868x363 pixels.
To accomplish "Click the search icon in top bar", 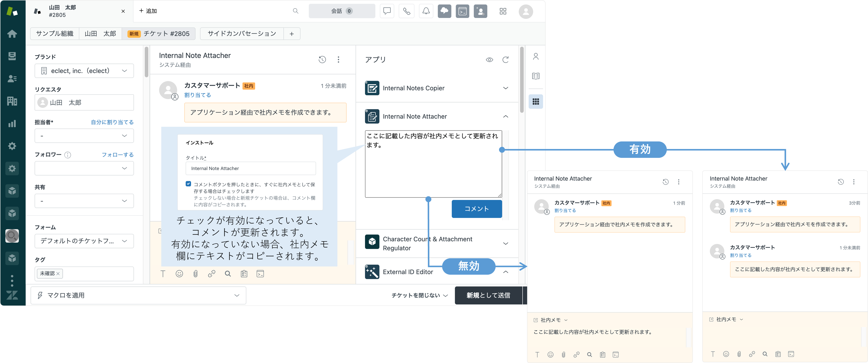I will 296,11.
